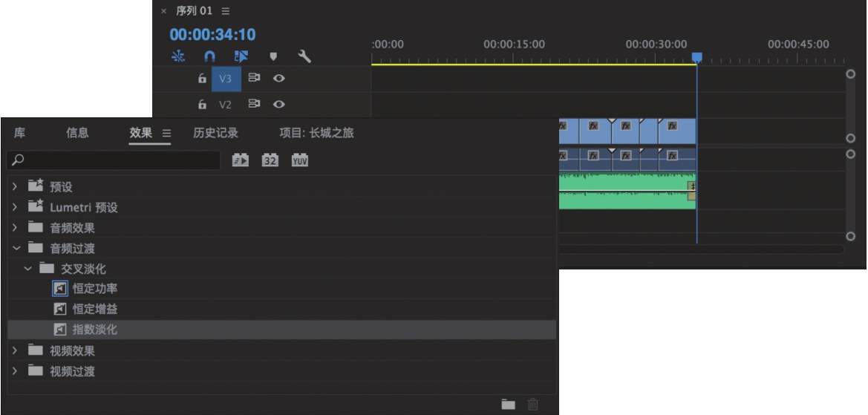The height and width of the screenshot is (415, 868).
Task: Expand the Lumetri 预设 folder
Action: click(x=14, y=207)
